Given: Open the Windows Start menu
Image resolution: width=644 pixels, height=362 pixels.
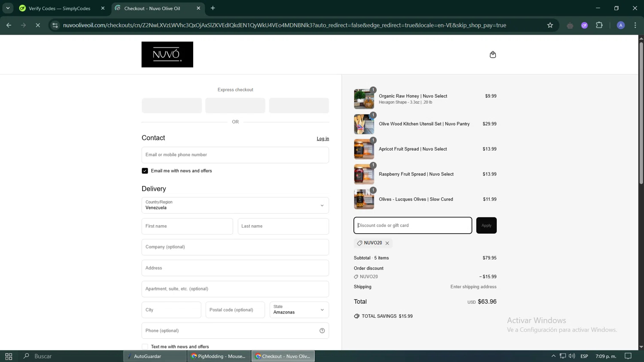Looking at the screenshot, I should [9, 356].
